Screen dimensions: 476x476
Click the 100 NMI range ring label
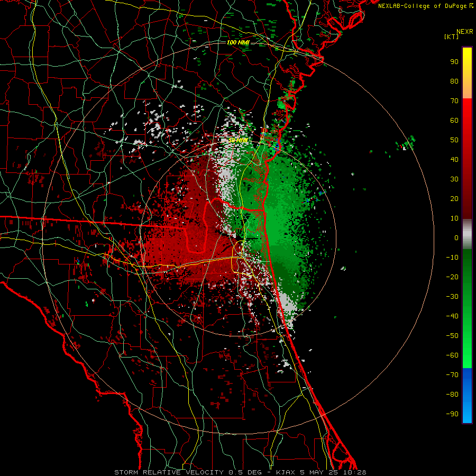point(238,42)
